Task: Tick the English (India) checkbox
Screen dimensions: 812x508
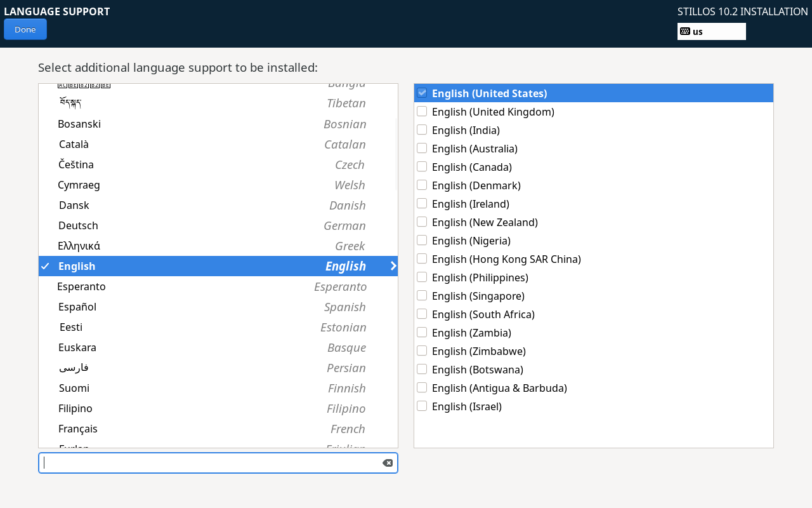Action: (422, 130)
